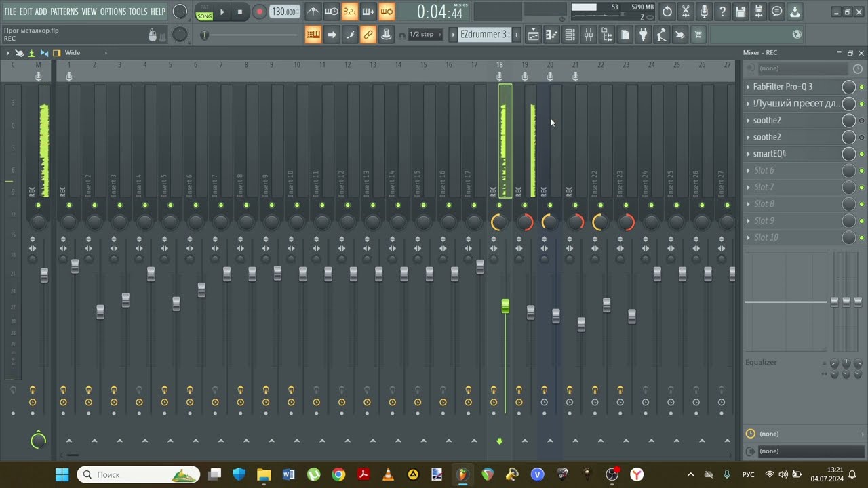Select mixer insert track 22

click(x=601, y=65)
